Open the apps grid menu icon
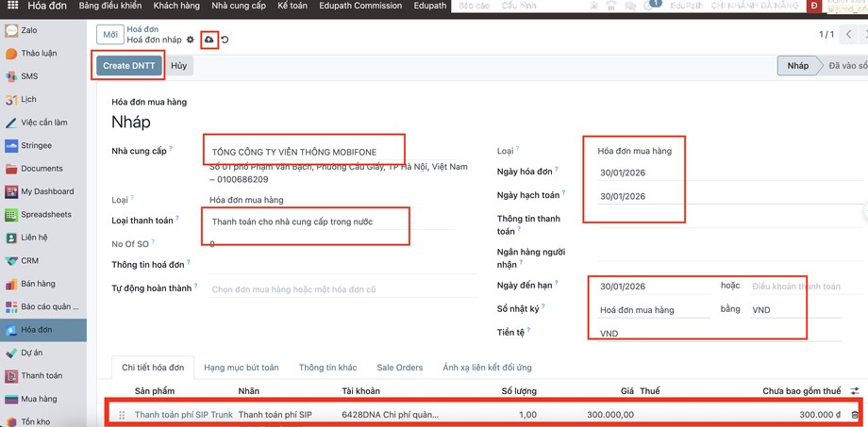 [13, 6]
